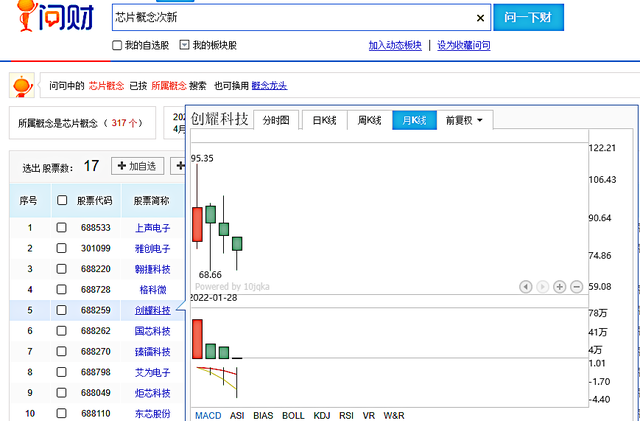Click the 创耀科技 chart title

click(220, 119)
